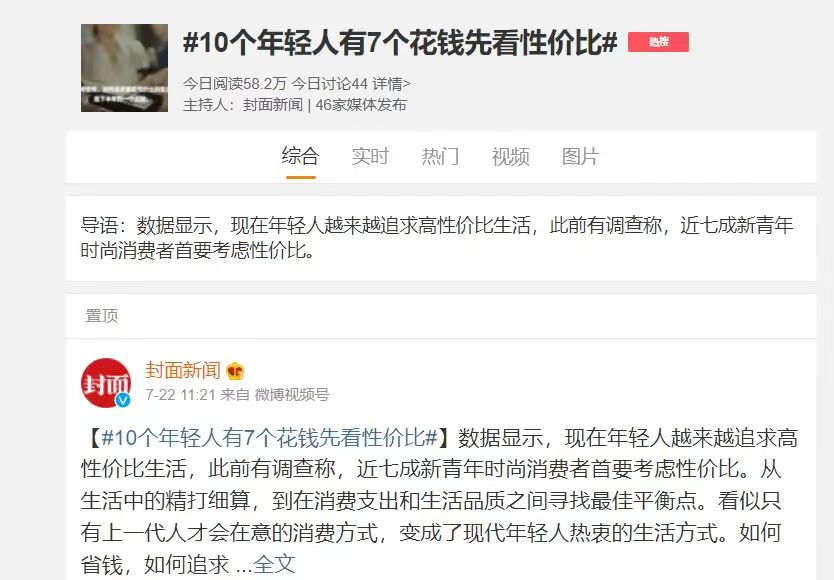Viewport: 834px width, 580px height.
Task: Switch to the 热门 tab
Action: click(x=440, y=156)
